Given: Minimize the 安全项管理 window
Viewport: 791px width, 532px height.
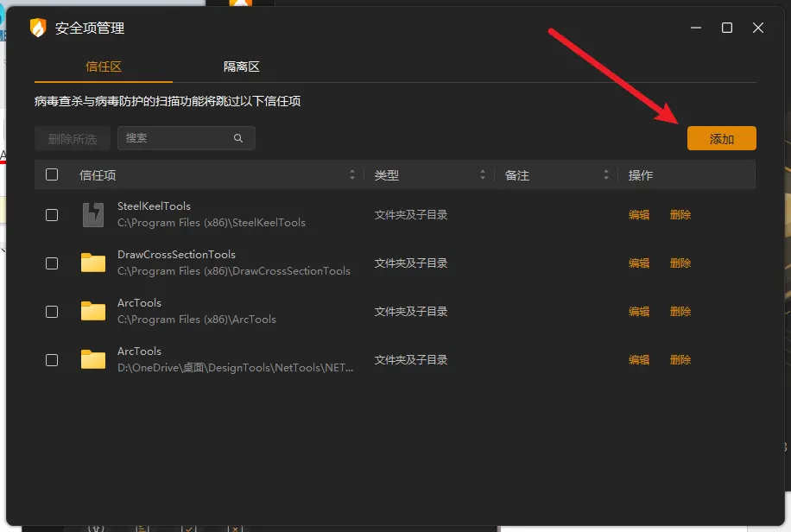Looking at the screenshot, I should [x=696, y=28].
